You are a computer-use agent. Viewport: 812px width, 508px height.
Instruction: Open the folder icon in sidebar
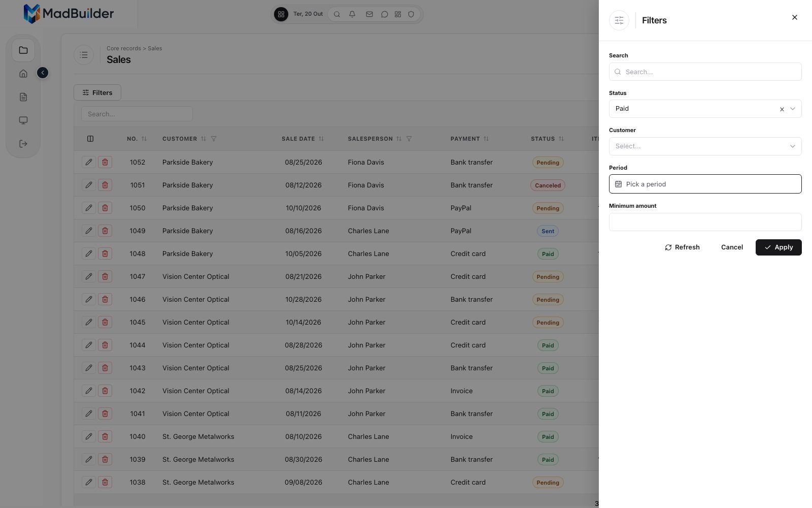click(x=23, y=50)
